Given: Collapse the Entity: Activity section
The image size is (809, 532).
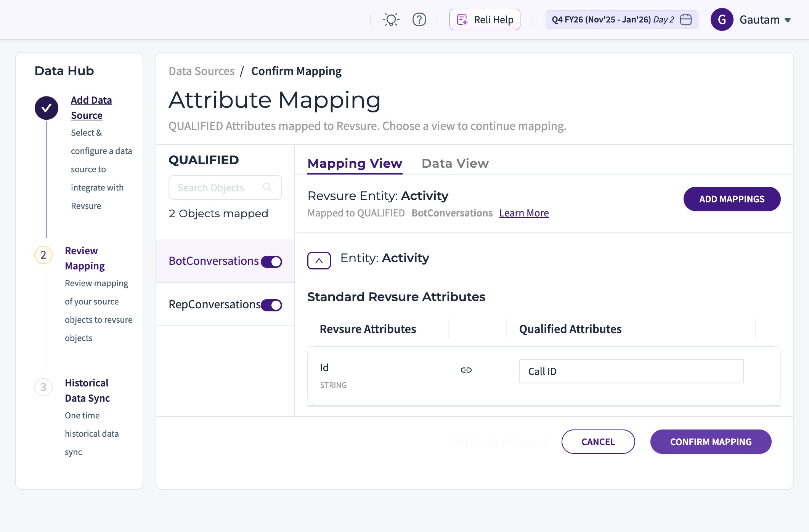Looking at the screenshot, I should click(x=319, y=261).
